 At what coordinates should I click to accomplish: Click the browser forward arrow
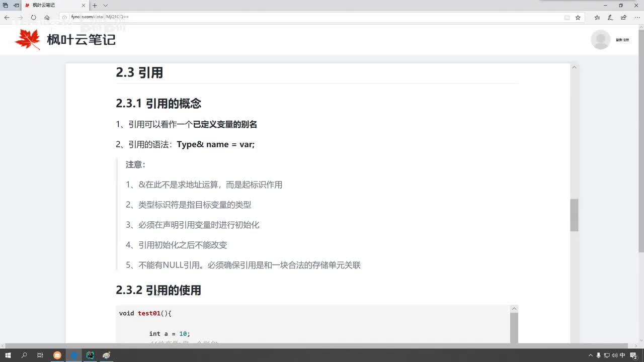coord(20,17)
